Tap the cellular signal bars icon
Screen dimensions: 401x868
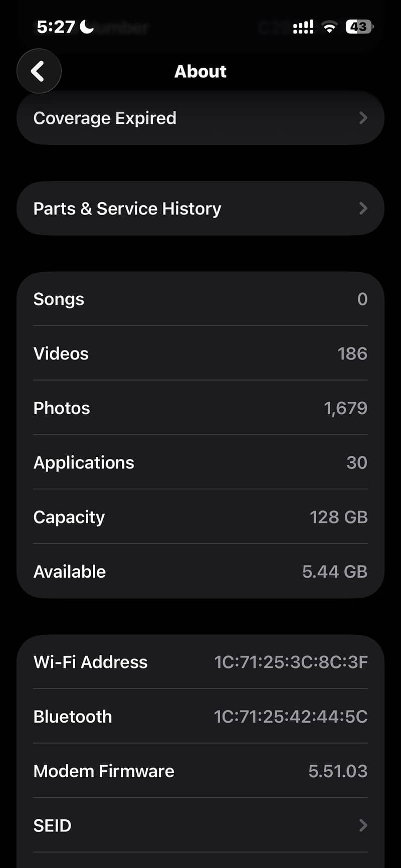click(303, 27)
